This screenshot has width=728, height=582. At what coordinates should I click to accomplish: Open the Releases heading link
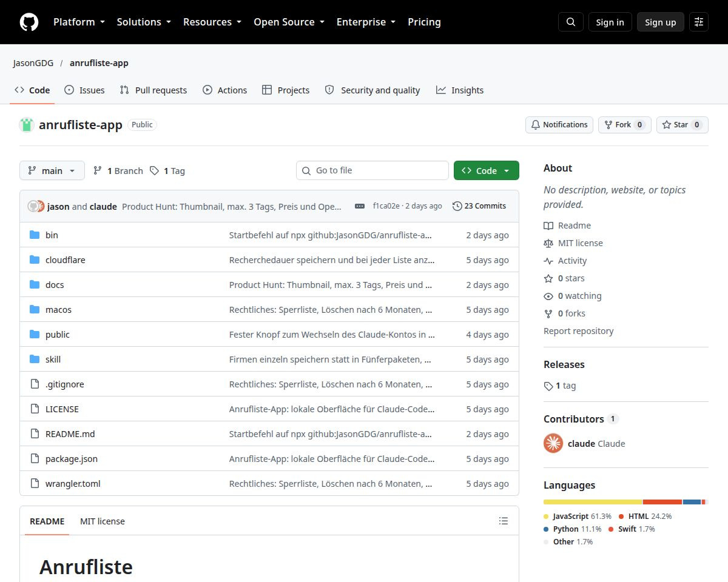pyautogui.click(x=564, y=364)
